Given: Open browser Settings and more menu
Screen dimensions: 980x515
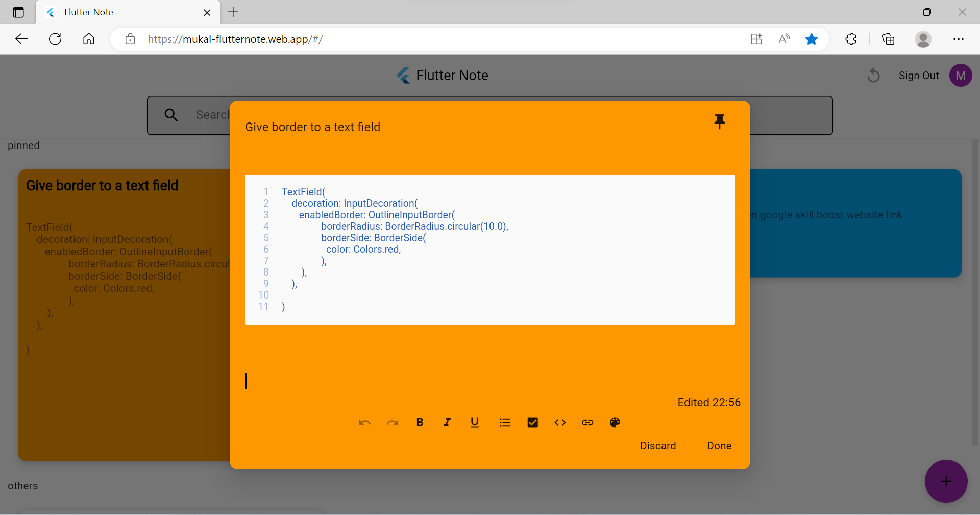Looking at the screenshot, I should click(x=959, y=39).
